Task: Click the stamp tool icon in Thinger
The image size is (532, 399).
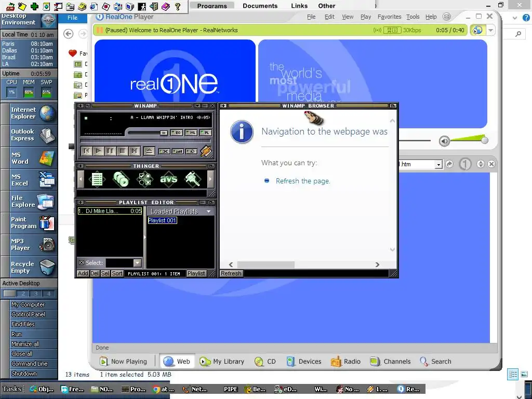Action: coord(192,179)
